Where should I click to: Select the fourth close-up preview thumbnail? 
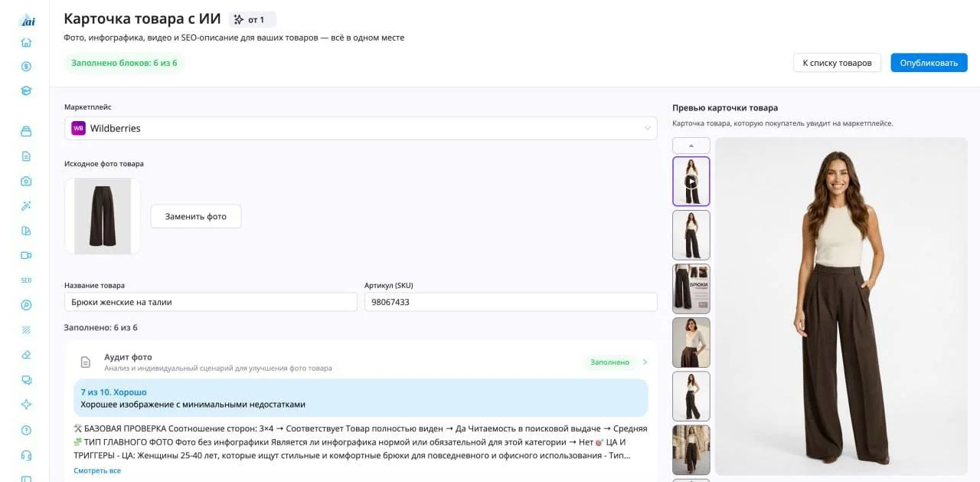tap(691, 343)
